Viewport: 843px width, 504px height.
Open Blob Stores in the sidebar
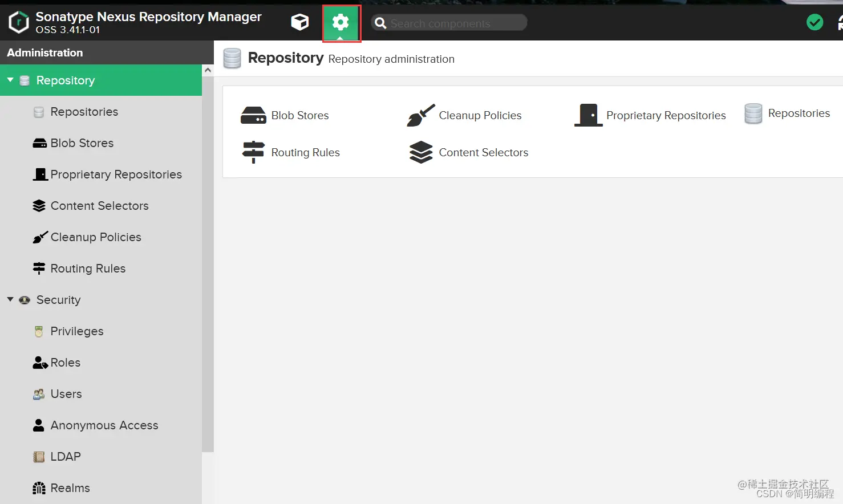(101, 143)
